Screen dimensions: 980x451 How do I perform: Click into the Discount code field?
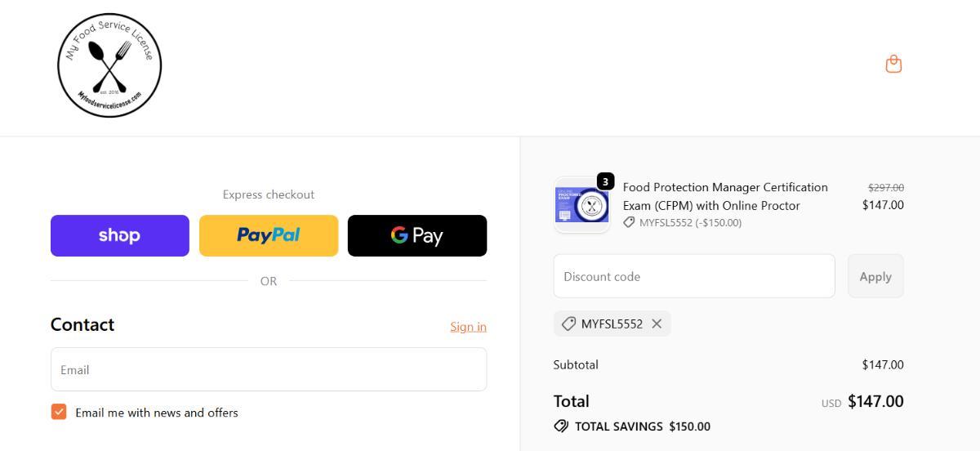pyautogui.click(x=694, y=276)
